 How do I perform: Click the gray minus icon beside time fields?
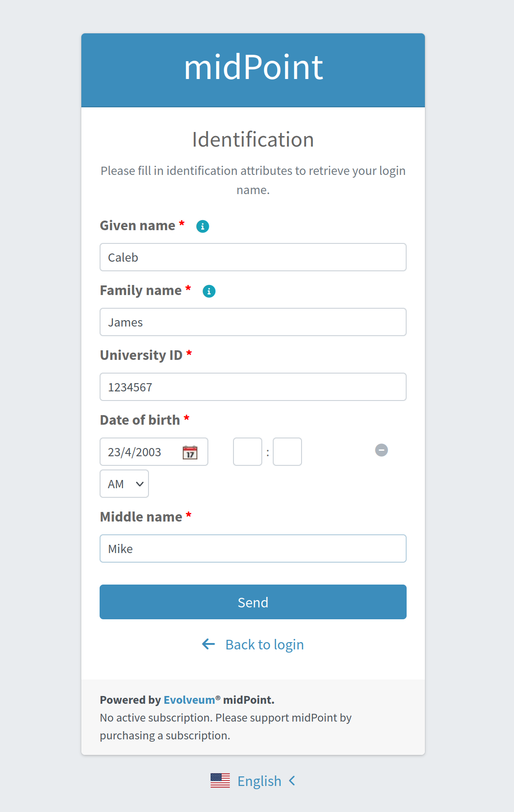[x=382, y=450]
